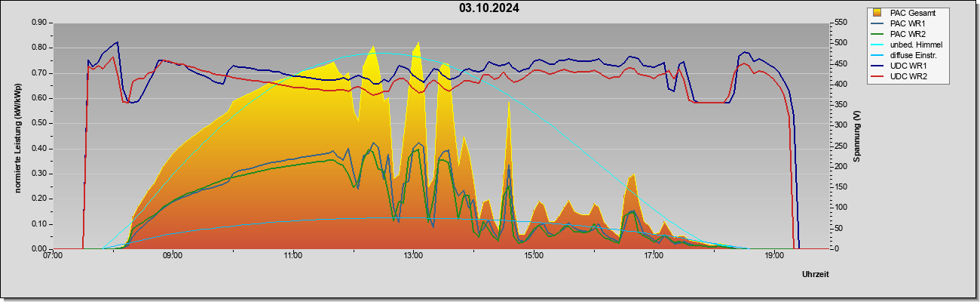Click the 0.90 value on left axis

click(x=39, y=23)
